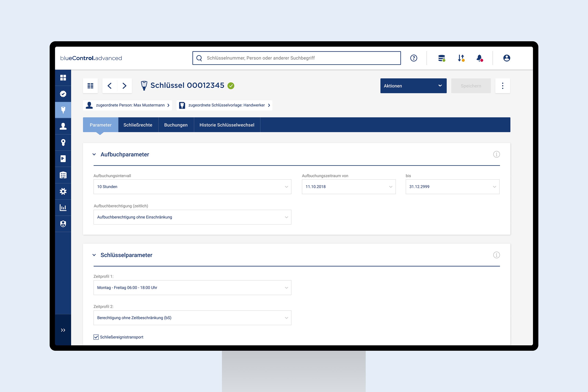This screenshot has height=392, width=588.
Task: Open the help question mark icon
Action: [x=414, y=58]
